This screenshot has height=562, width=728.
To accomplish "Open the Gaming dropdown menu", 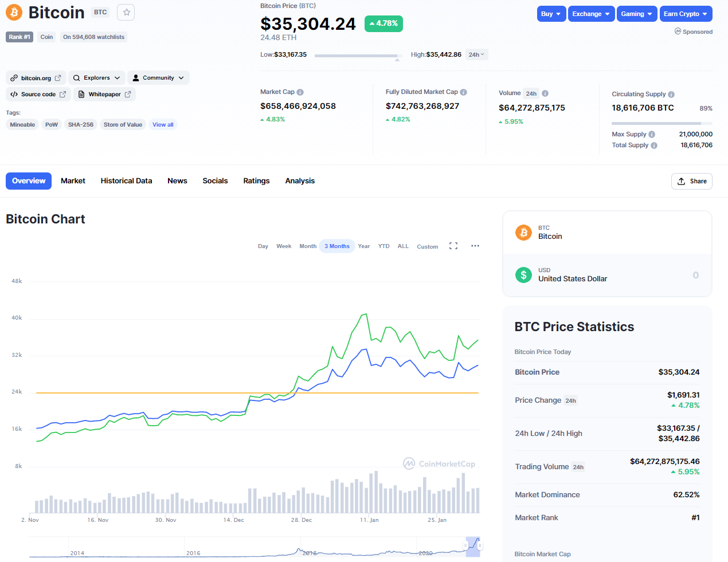I will click(x=637, y=14).
